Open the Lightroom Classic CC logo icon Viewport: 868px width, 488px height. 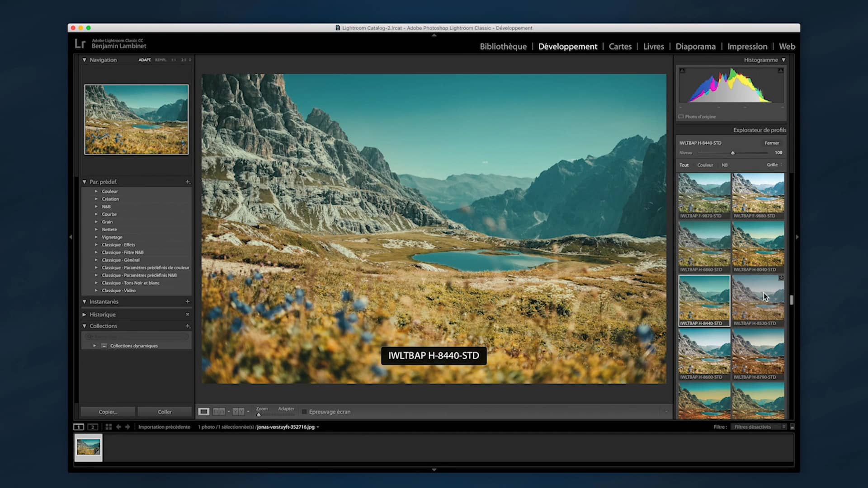[81, 44]
